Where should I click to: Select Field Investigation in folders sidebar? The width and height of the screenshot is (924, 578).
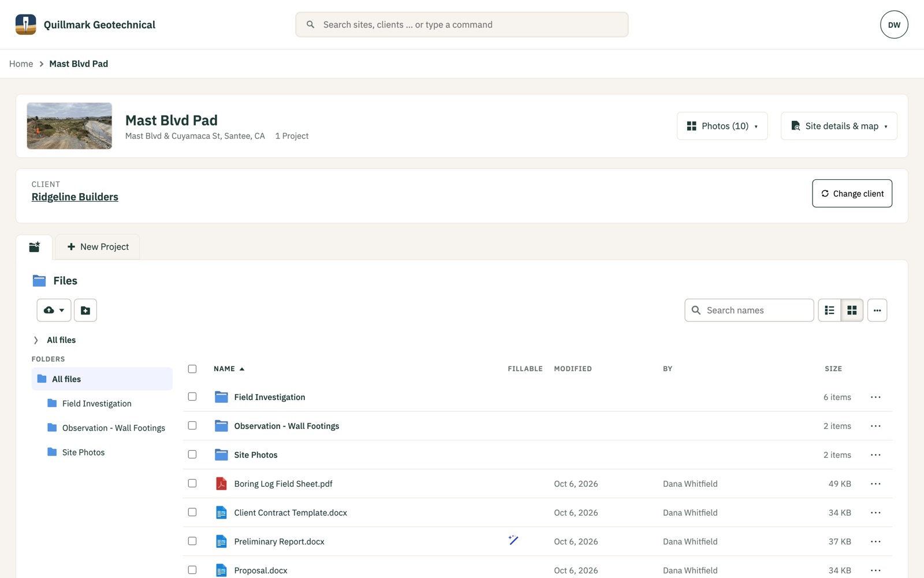pyautogui.click(x=96, y=403)
